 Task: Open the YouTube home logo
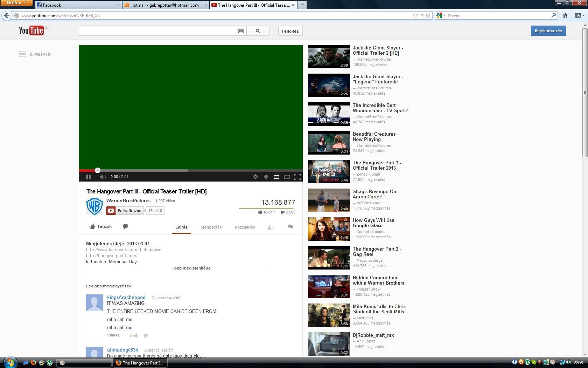[x=31, y=30]
